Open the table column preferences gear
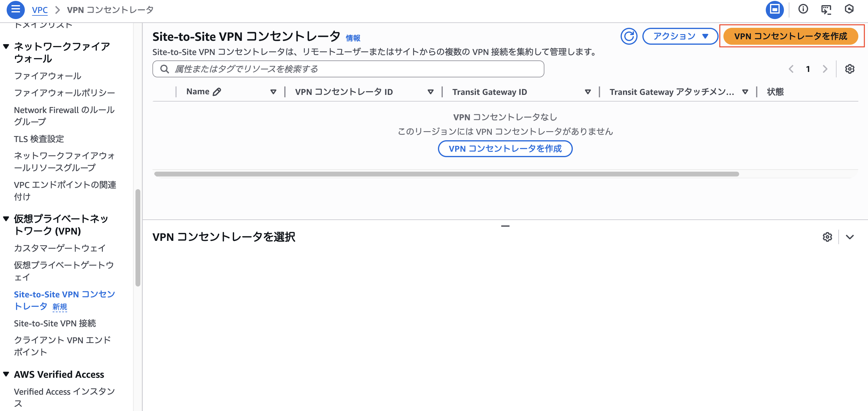 click(850, 69)
